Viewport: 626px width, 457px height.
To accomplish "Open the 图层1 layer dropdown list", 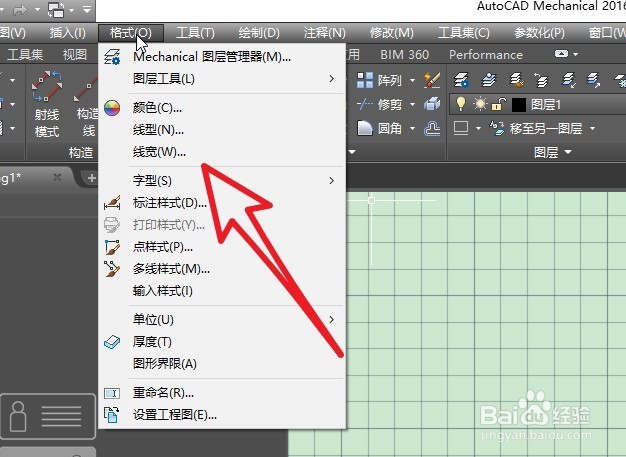I will coord(538,105).
